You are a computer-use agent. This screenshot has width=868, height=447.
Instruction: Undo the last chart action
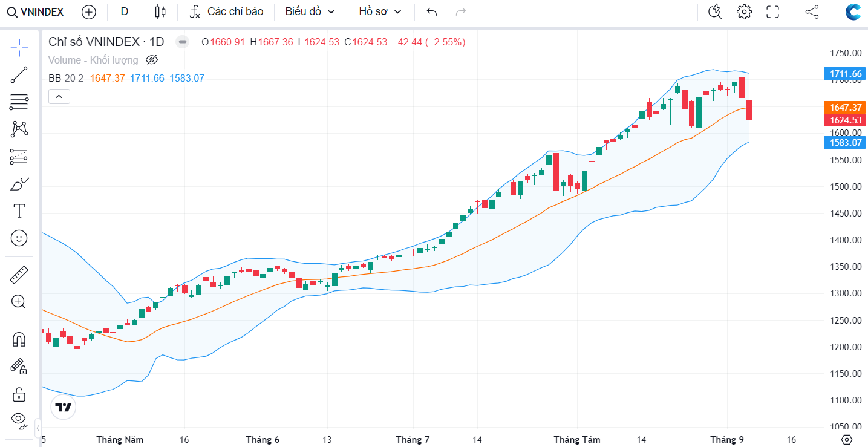432,11
